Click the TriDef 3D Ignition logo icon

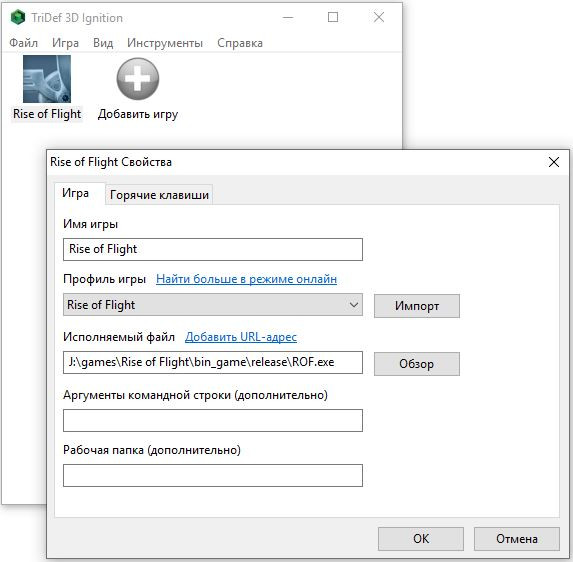18,17
